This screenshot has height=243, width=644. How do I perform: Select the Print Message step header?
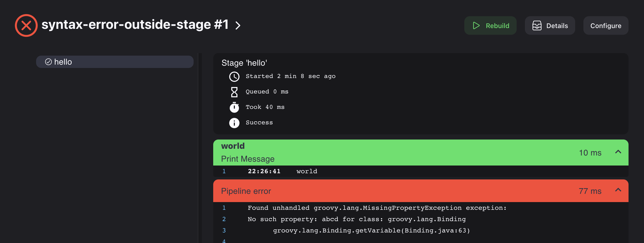pos(248,159)
